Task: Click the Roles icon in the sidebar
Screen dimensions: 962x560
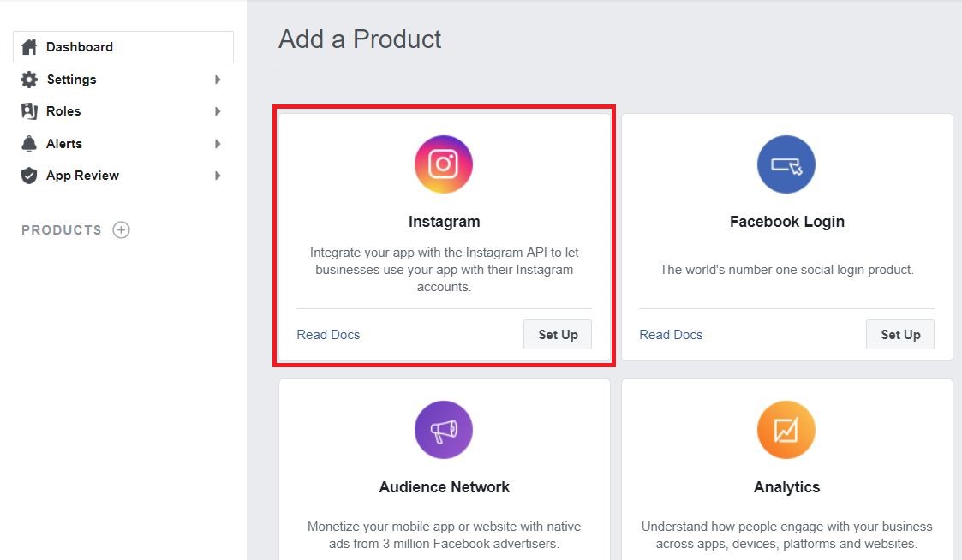Action: (30, 110)
